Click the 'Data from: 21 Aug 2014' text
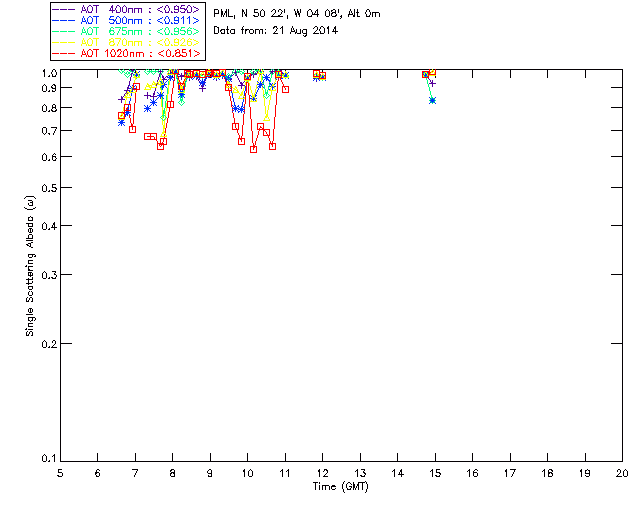 pos(276,31)
